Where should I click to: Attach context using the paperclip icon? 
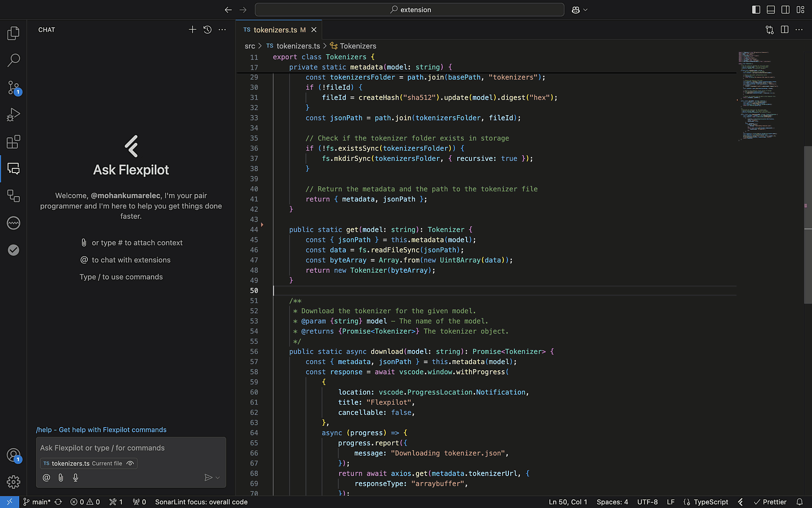pos(61,477)
